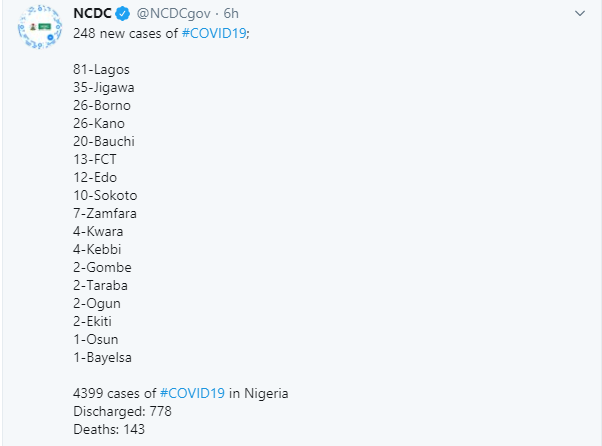Click the 10-Sokoto line
The image size is (602, 446).
coord(105,195)
